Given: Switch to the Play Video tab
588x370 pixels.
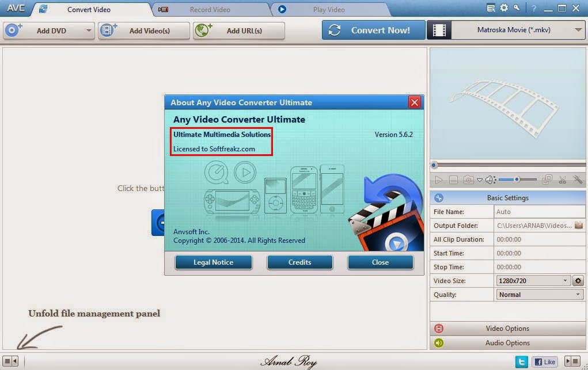Looking at the screenshot, I should 329,10.
